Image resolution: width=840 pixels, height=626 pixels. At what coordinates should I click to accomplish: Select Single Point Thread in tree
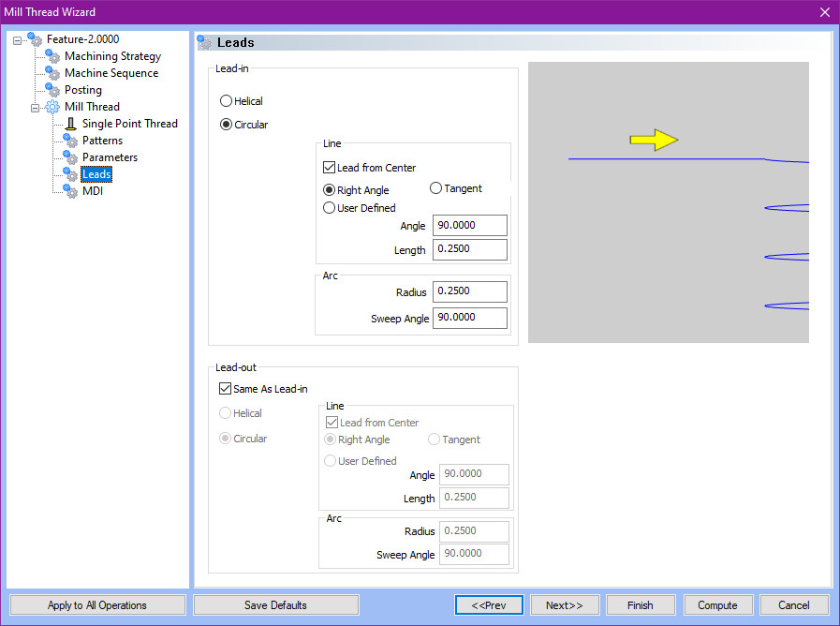pos(129,124)
